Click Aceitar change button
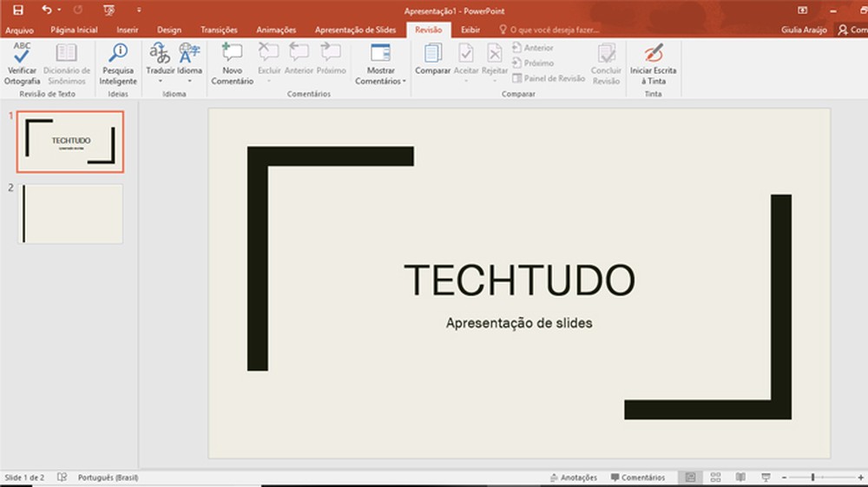 tap(466, 59)
